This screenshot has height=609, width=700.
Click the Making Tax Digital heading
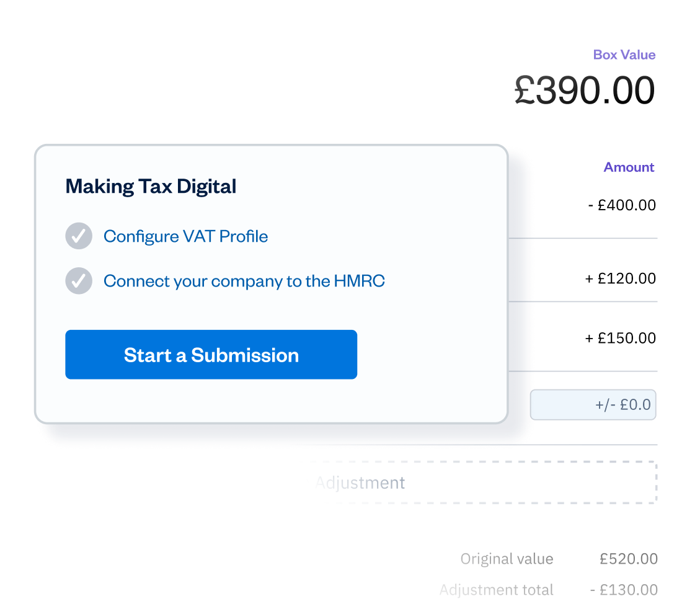click(151, 186)
